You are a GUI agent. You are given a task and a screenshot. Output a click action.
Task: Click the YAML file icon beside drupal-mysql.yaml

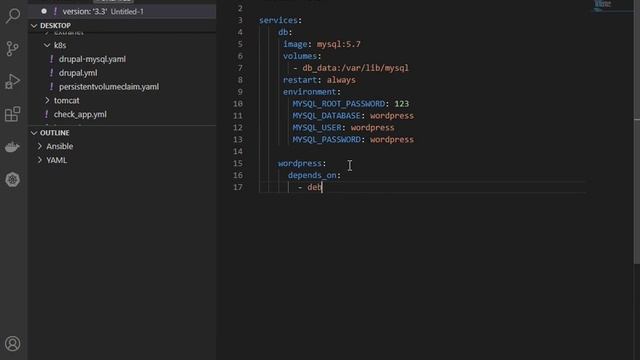tap(51, 59)
